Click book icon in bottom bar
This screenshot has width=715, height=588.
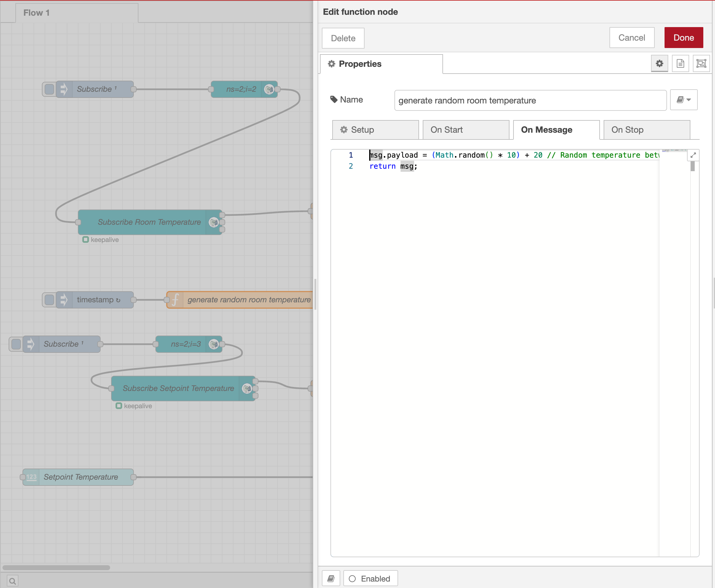click(x=331, y=578)
